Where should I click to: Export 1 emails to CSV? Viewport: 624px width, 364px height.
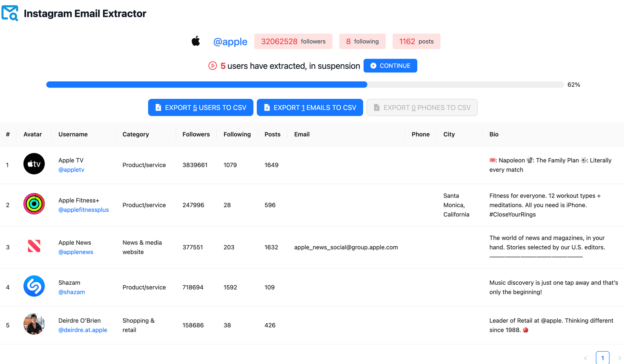click(310, 107)
